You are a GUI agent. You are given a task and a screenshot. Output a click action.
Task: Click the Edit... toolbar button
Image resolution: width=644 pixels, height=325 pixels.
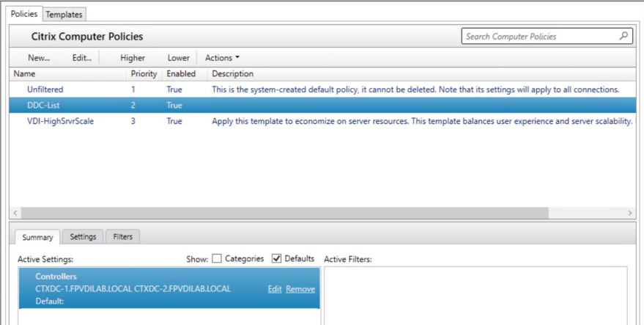82,58
